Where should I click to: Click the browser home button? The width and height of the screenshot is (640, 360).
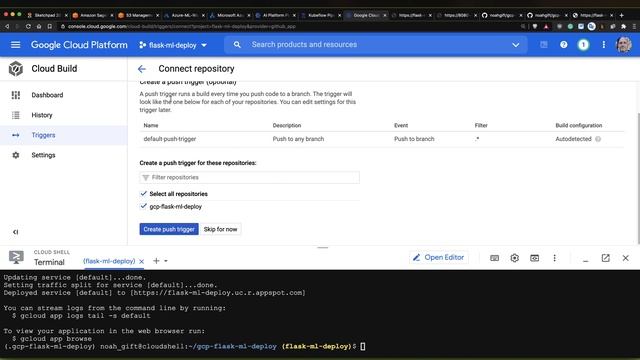[x=39, y=26]
